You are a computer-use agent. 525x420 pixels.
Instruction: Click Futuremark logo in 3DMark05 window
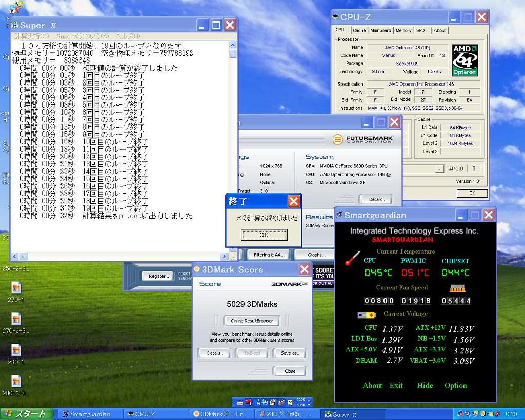click(363, 139)
